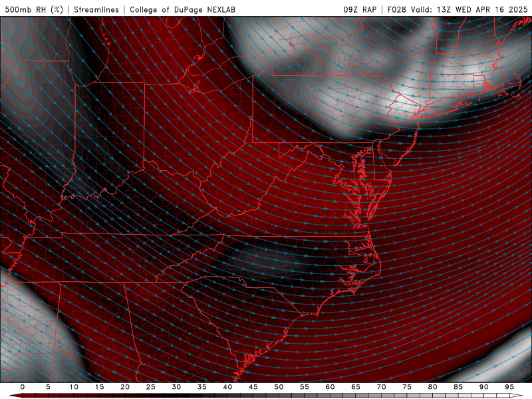This screenshot has height=399, width=532.
Task: Click the '500mb RH (%)' title text
Action: click(x=34, y=9)
